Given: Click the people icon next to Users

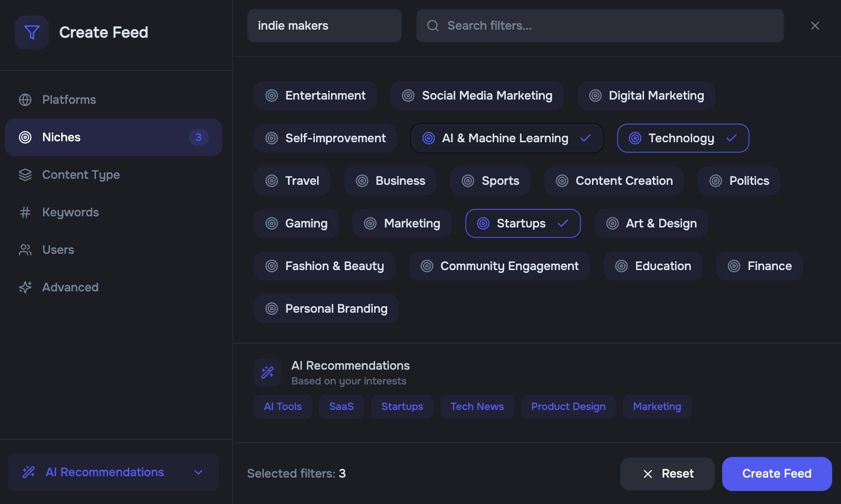Looking at the screenshot, I should (25, 250).
